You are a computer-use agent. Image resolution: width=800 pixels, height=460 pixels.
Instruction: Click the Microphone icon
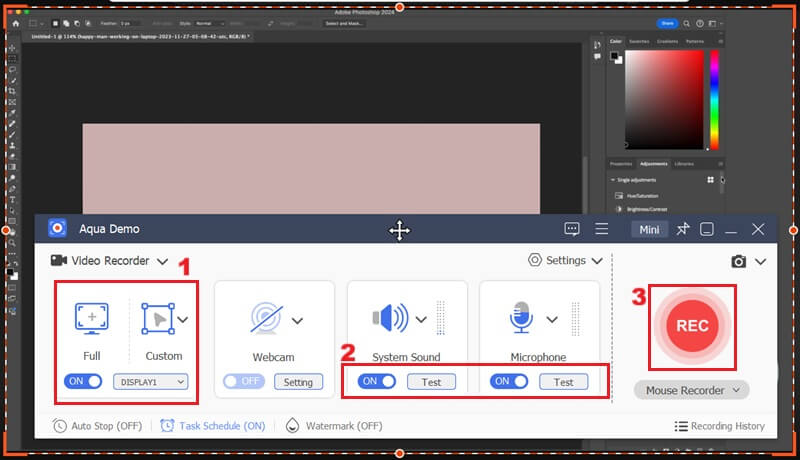521,319
